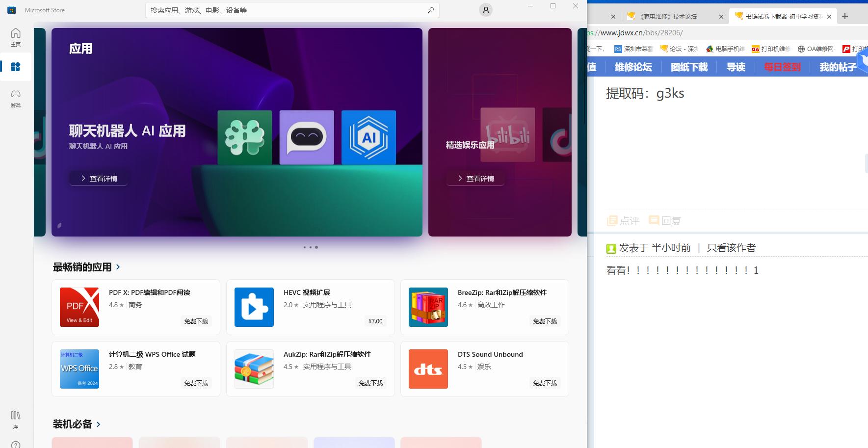Open the bilibili app tile
868x448 pixels.
tap(507, 134)
